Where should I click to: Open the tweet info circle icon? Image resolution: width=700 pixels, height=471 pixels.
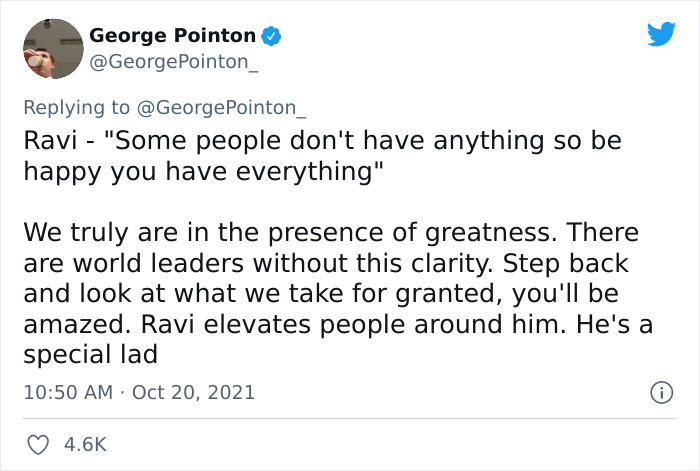tap(660, 392)
